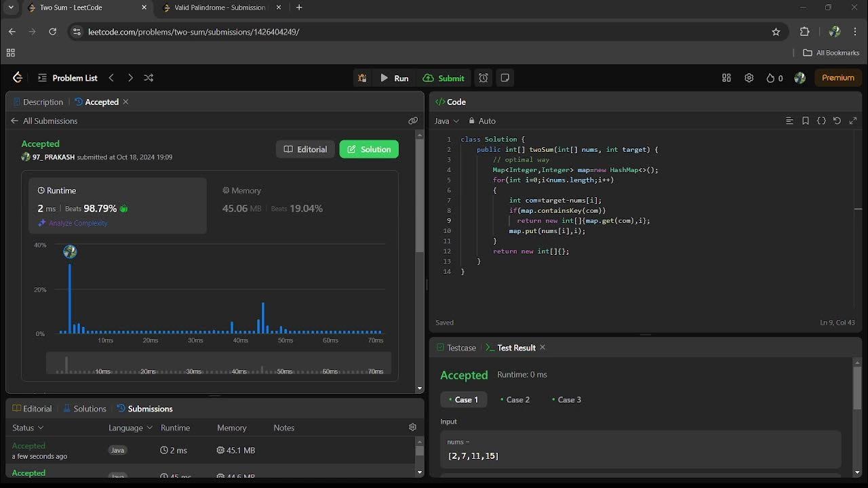Open the Editorial button

(x=305, y=149)
